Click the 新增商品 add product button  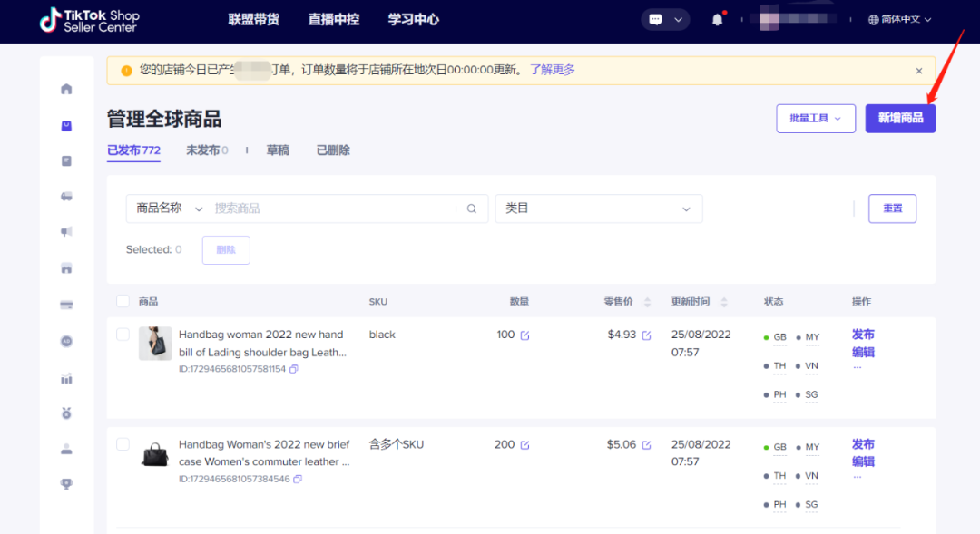coord(899,118)
